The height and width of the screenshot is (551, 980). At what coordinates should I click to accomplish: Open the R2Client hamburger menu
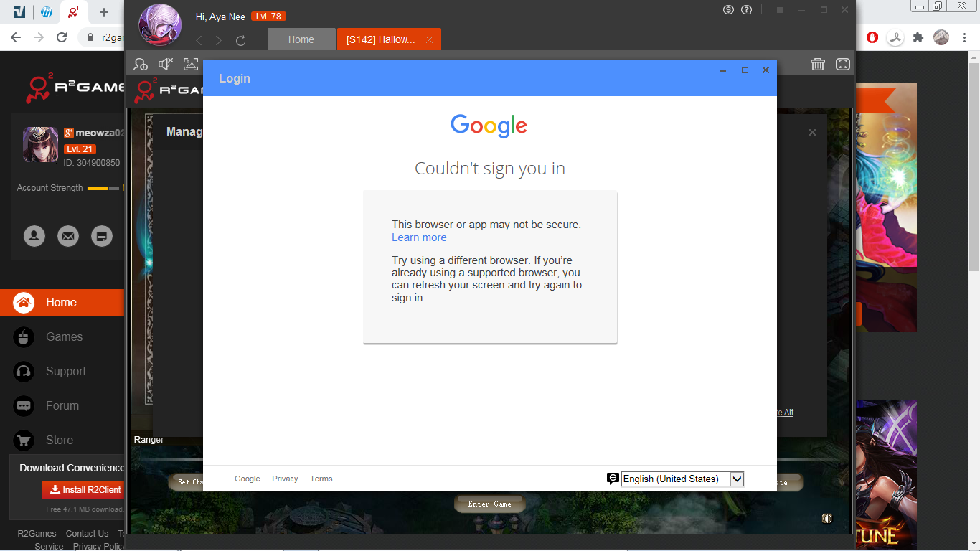pyautogui.click(x=780, y=10)
